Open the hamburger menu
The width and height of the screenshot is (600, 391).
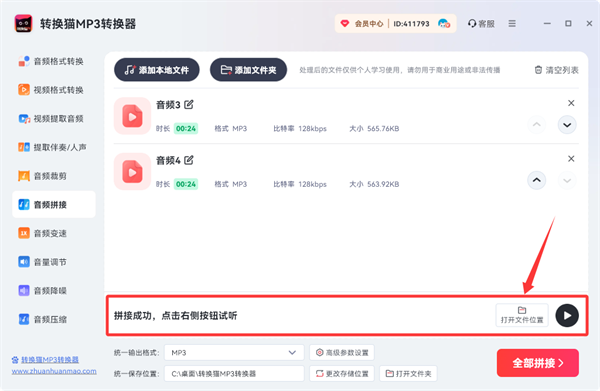(x=512, y=24)
